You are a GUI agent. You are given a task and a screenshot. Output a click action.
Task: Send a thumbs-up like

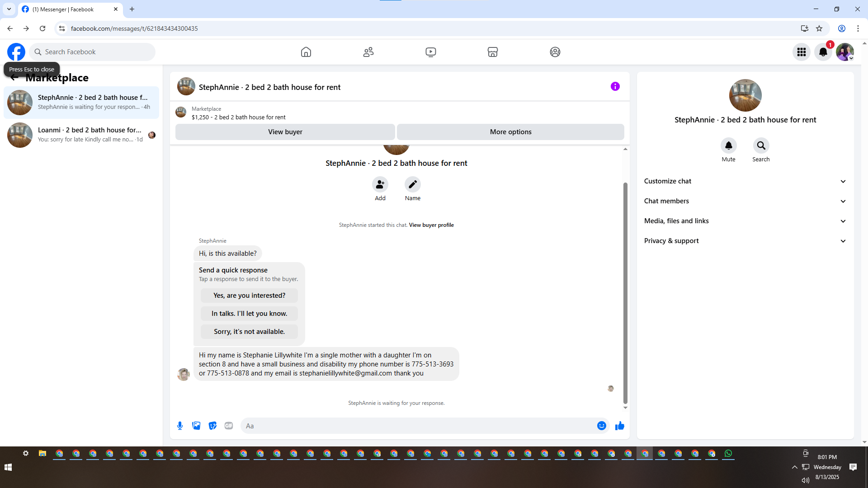click(x=619, y=426)
